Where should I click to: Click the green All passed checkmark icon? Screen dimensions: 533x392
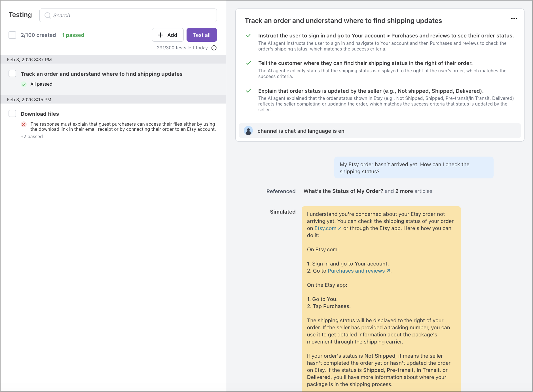click(x=24, y=84)
